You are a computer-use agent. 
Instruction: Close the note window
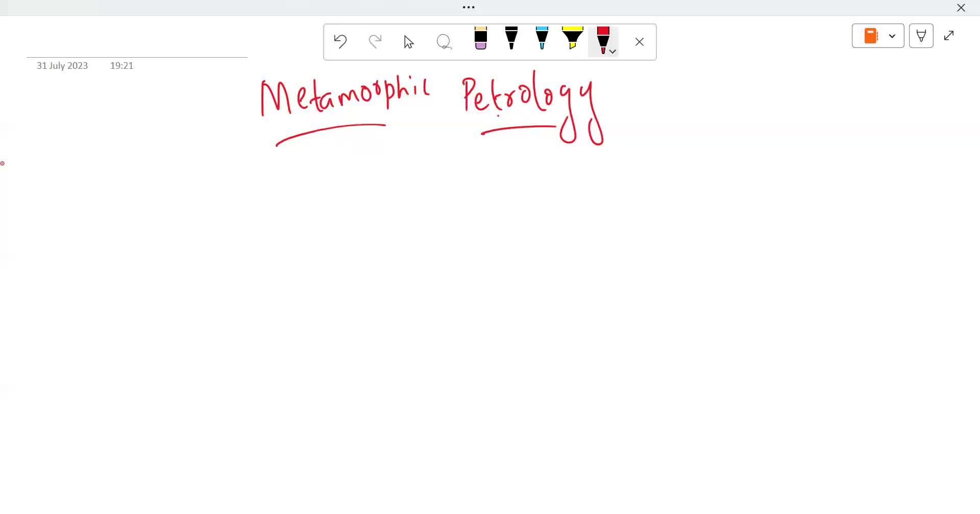coord(961,8)
